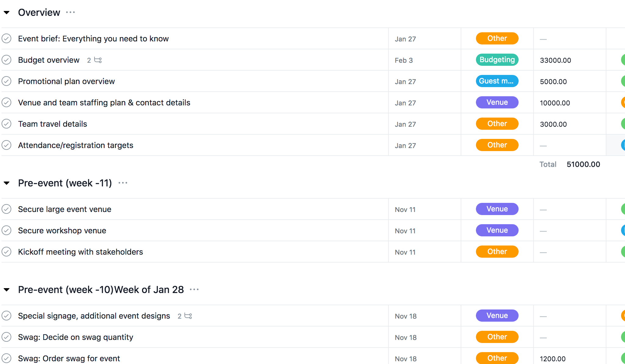Open Kickoff meeting with stakeholders task

coord(80,252)
